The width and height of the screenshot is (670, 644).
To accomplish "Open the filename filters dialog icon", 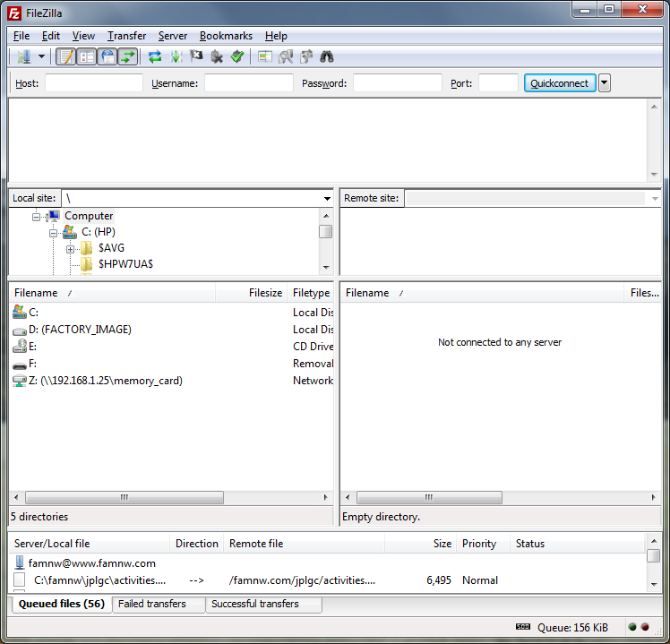I will tap(264, 56).
